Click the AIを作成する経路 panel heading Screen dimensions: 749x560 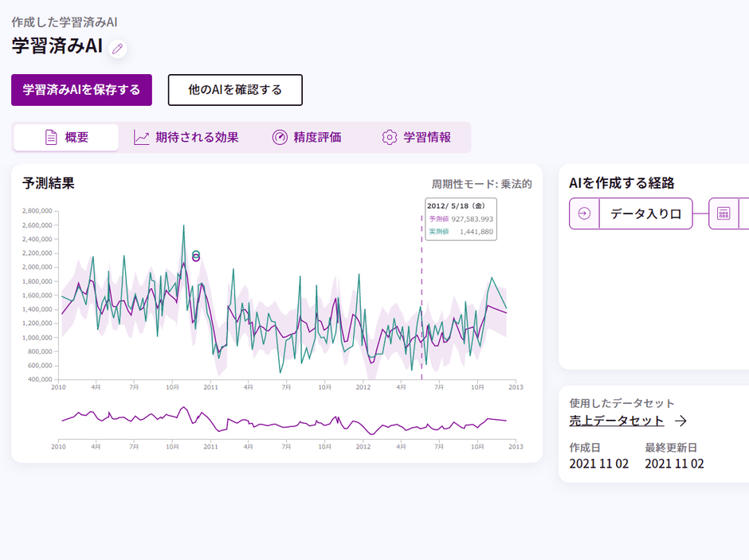pyautogui.click(x=622, y=183)
